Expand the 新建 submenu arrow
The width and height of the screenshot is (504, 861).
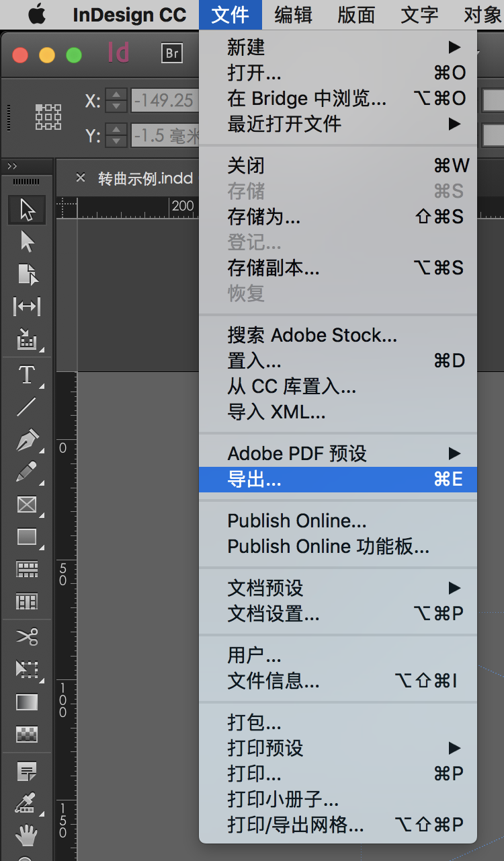454,48
